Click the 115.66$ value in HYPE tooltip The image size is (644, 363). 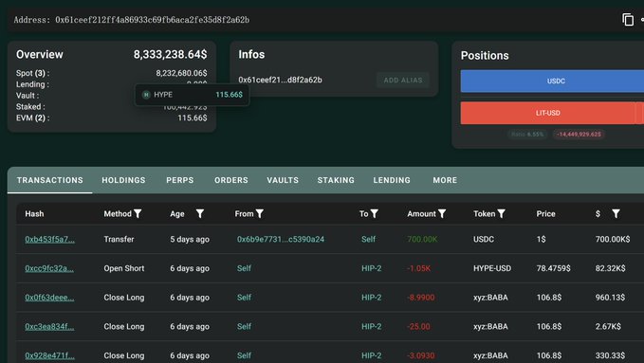pyautogui.click(x=229, y=95)
